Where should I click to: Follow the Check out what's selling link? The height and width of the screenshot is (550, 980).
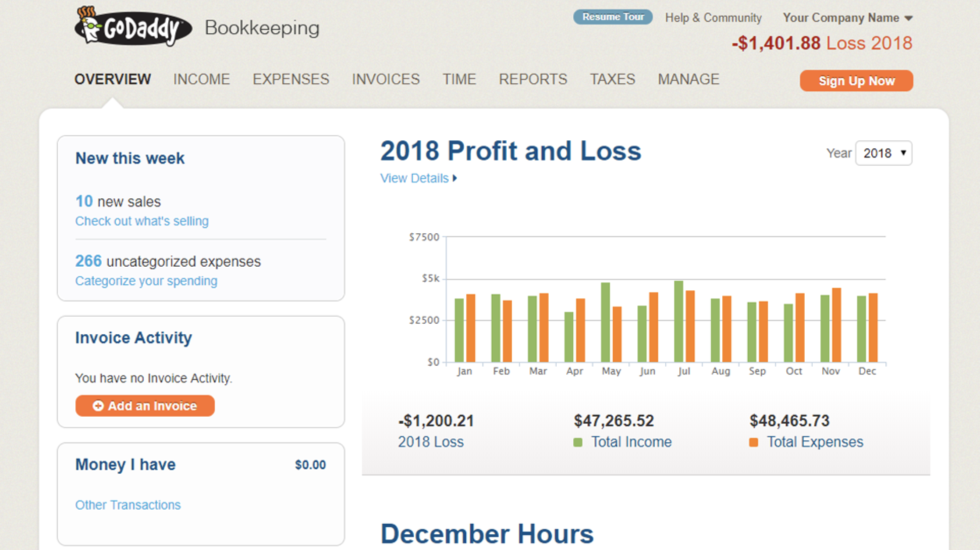pos(142,221)
